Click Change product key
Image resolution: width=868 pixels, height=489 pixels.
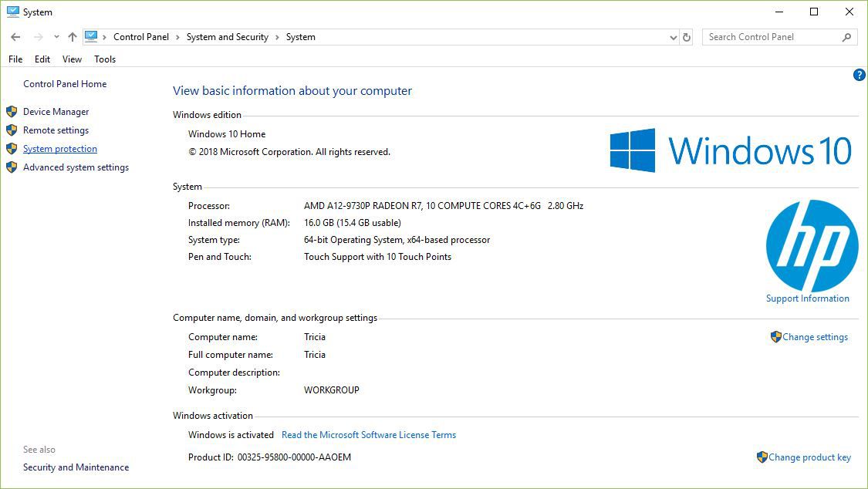coord(809,457)
